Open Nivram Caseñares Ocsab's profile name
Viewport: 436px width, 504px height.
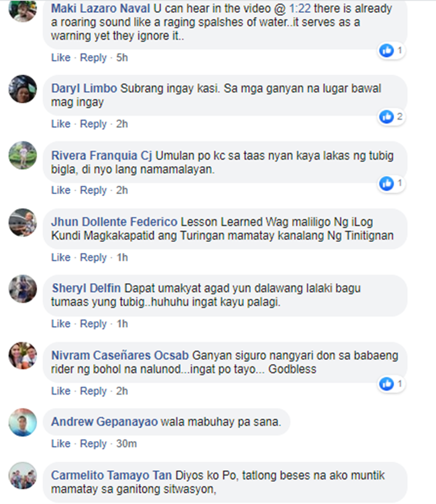tap(120, 356)
